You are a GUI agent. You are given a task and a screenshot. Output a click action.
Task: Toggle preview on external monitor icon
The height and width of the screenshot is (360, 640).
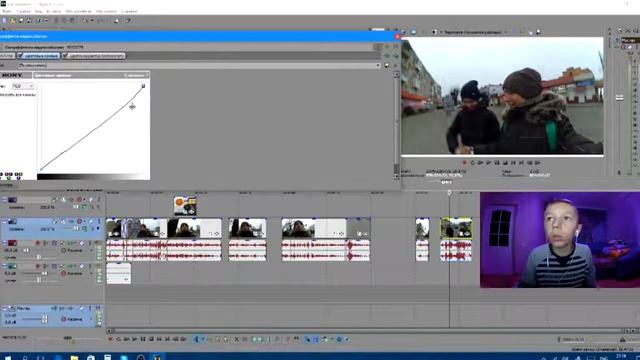tap(413, 32)
